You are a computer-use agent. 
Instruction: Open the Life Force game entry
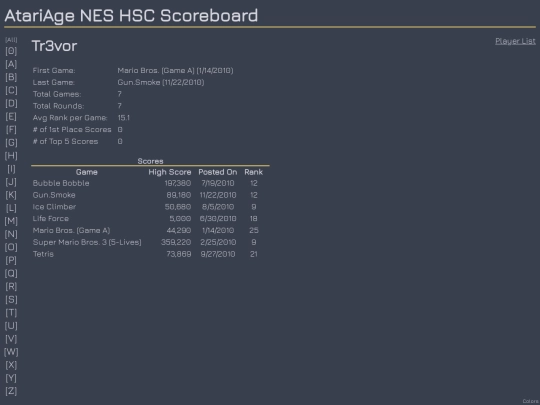pyautogui.click(x=51, y=219)
